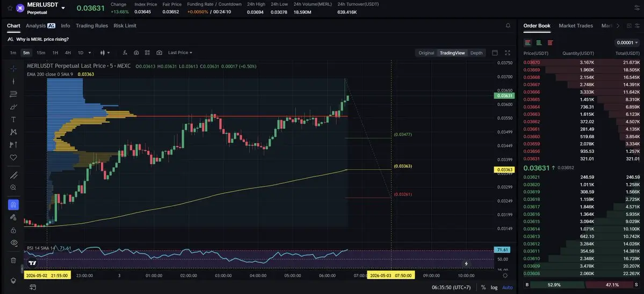Toggle the chart panel layout icon
This screenshot has height=294, width=644.
pos(495,53)
